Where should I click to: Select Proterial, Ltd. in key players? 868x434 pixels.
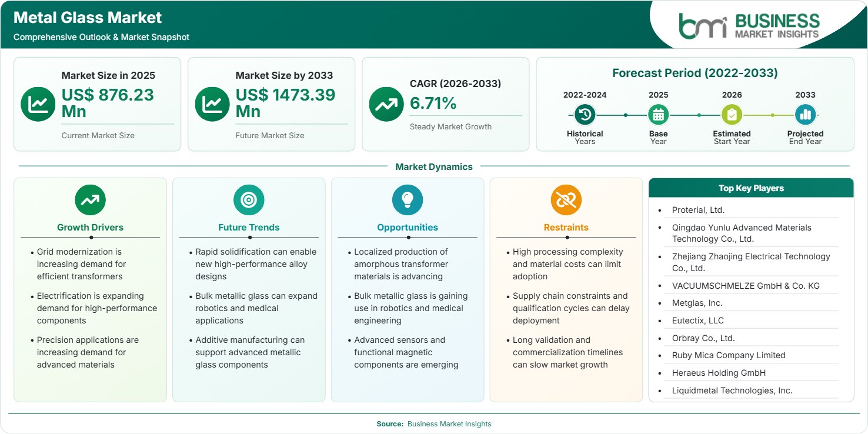point(698,210)
